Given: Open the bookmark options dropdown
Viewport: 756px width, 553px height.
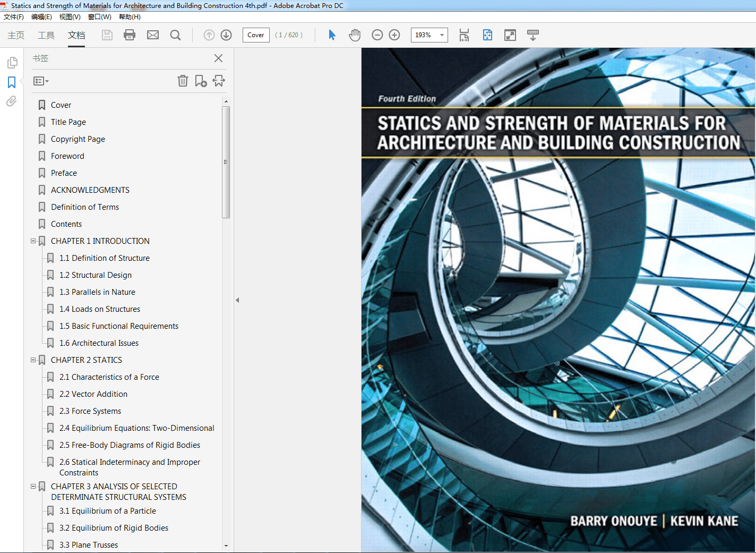Looking at the screenshot, I should point(41,81).
